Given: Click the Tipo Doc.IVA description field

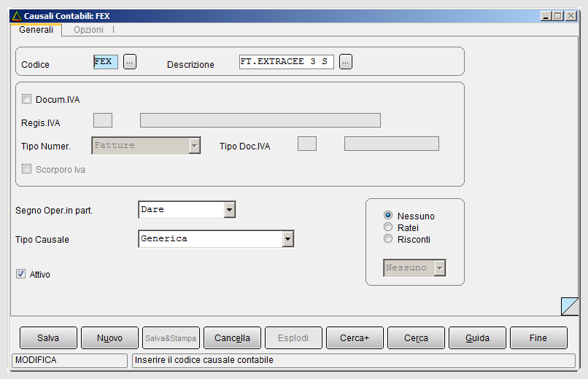Looking at the screenshot, I should 392,144.
